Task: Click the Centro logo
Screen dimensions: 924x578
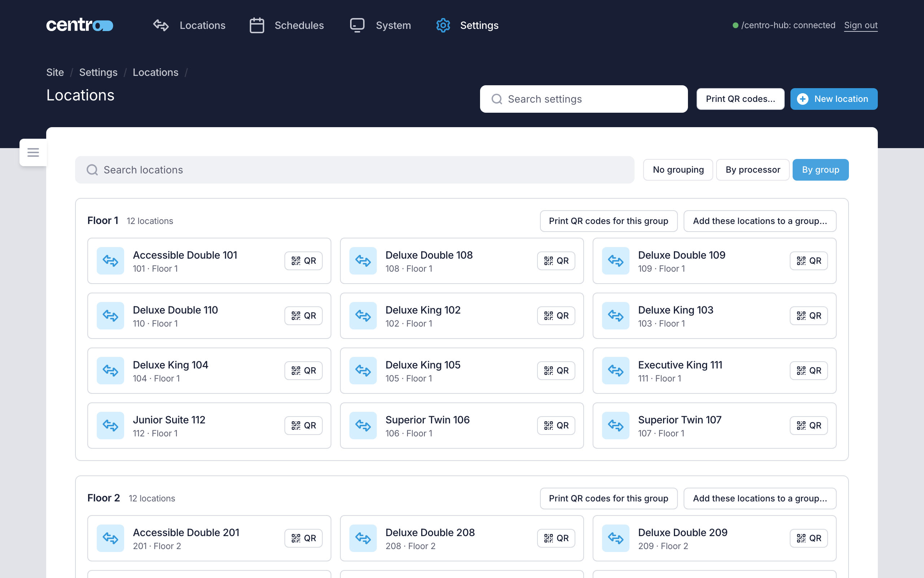Action: [80, 25]
